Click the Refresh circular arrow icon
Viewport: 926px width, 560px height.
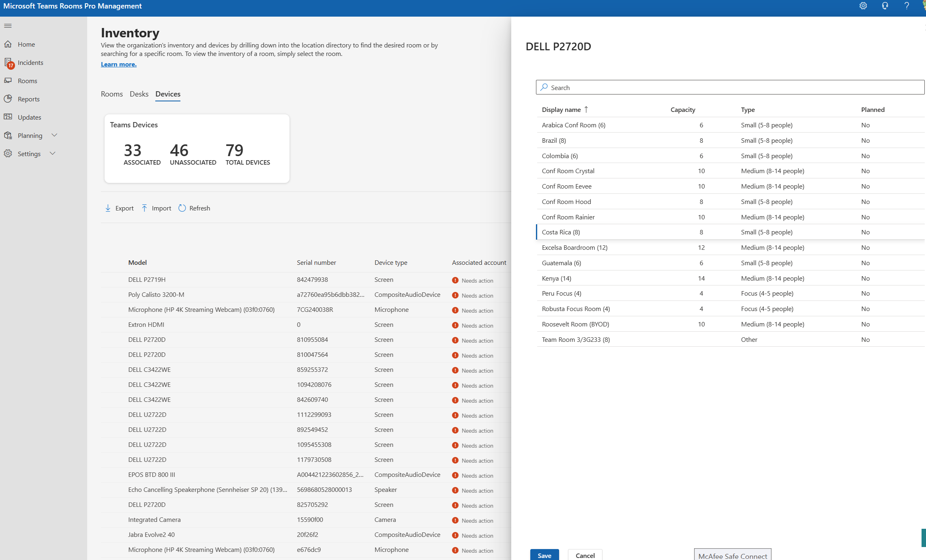click(x=182, y=208)
